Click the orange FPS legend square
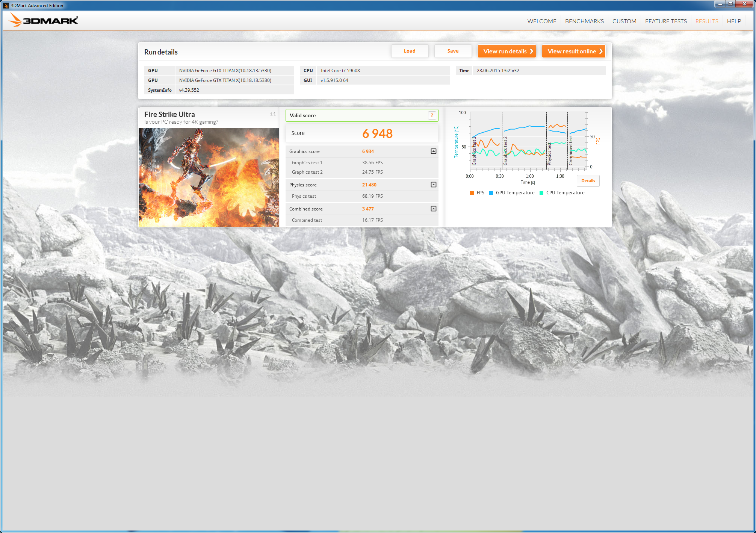Screen dimensions: 756x533 472,193
